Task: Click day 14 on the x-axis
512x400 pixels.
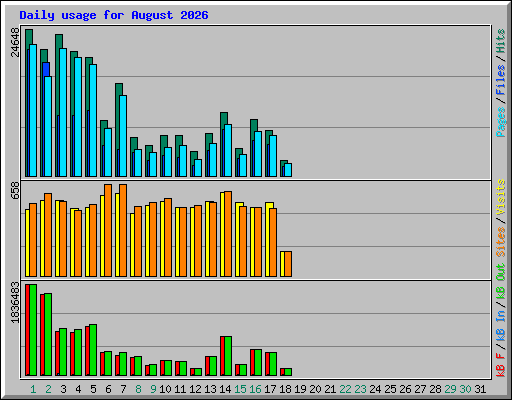Action: [225, 389]
